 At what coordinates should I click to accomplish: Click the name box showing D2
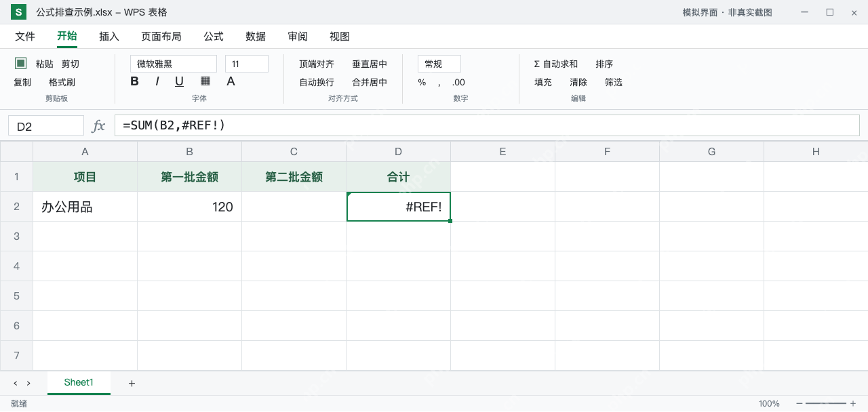tap(46, 125)
